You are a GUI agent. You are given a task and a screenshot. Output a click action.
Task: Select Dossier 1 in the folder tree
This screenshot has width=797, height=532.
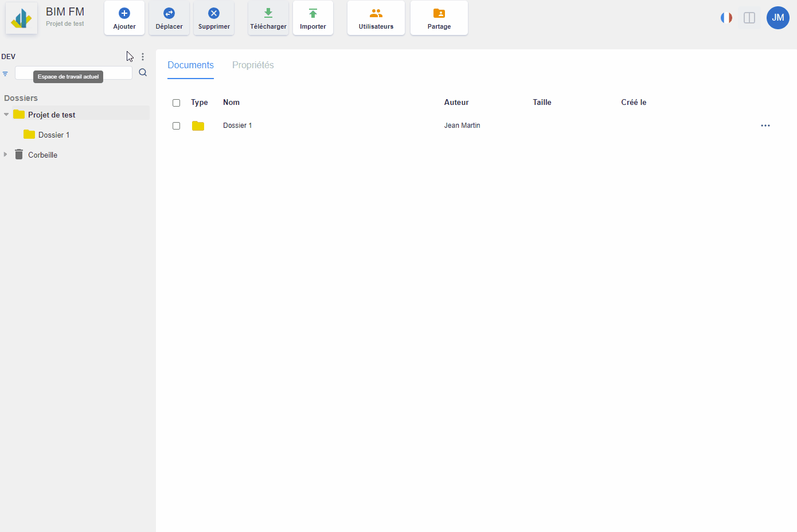(53, 135)
